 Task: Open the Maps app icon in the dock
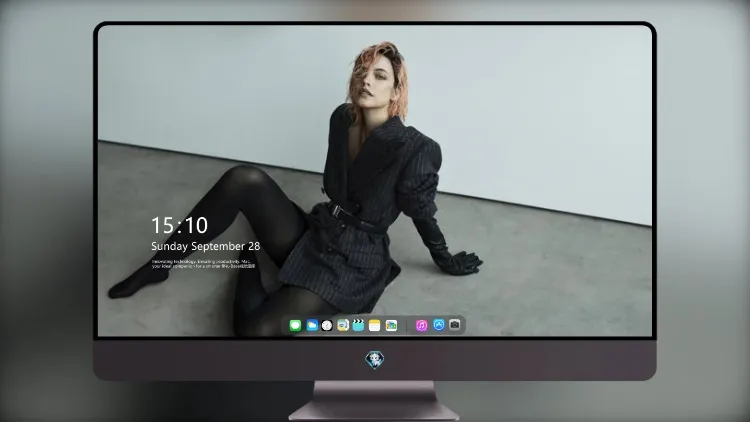342,325
